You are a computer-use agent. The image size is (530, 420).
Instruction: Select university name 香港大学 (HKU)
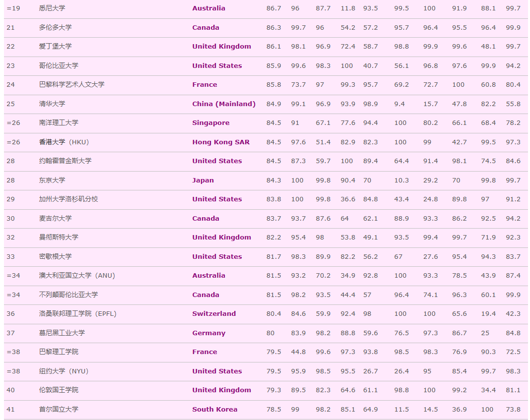pos(64,142)
